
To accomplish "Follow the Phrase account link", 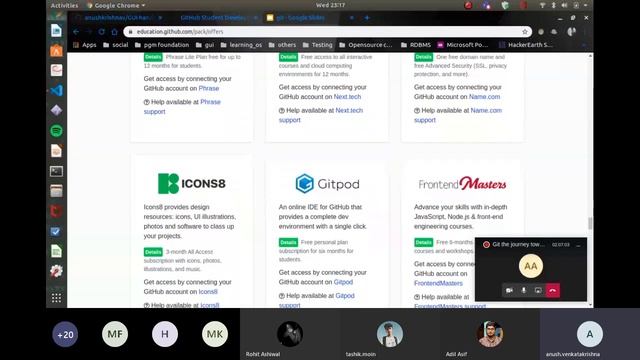I will click(209, 88).
